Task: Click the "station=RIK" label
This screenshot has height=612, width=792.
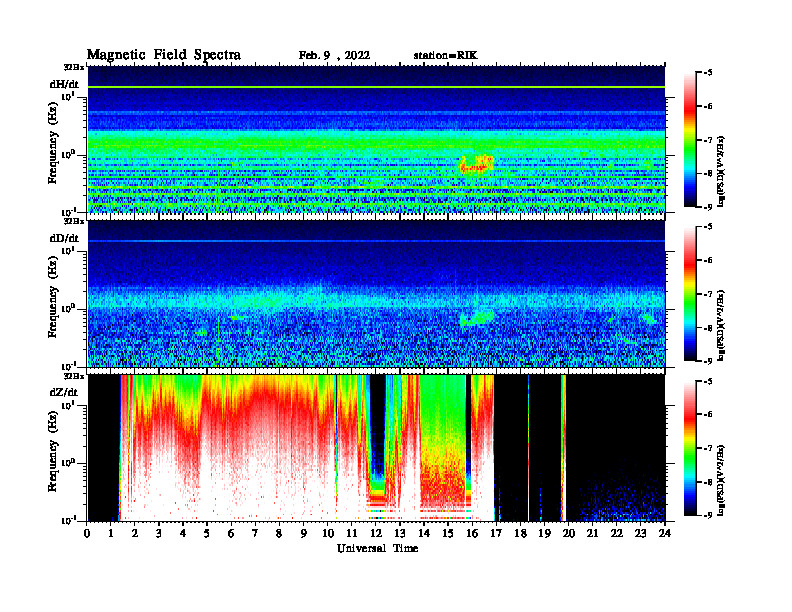Action: pyautogui.click(x=446, y=56)
